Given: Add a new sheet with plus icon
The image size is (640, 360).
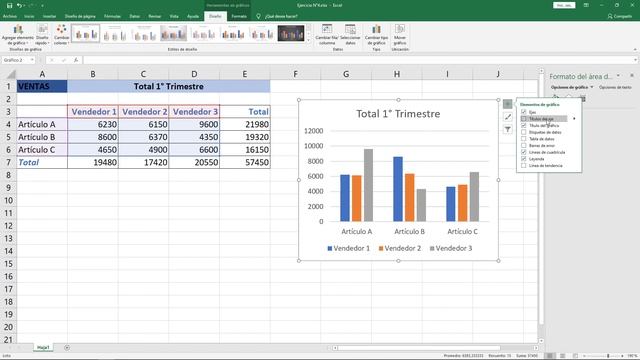Looking at the screenshot, I should tap(67, 348).
